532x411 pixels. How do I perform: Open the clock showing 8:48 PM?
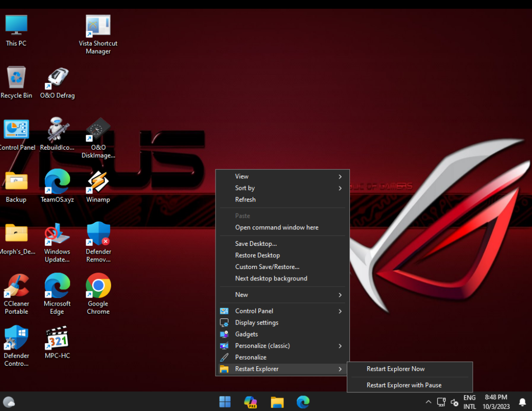pos(496,402)
